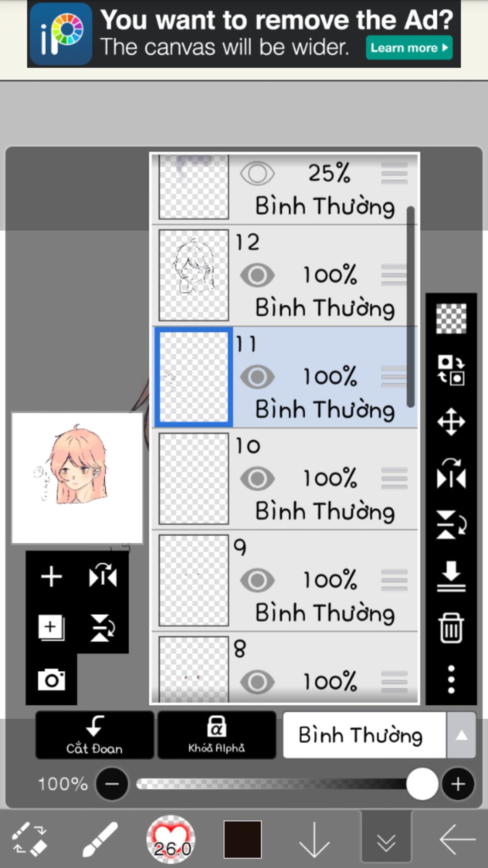
Task: Add a new layer with plus icon
Action: pyautogui.click(x=51, y=577)
